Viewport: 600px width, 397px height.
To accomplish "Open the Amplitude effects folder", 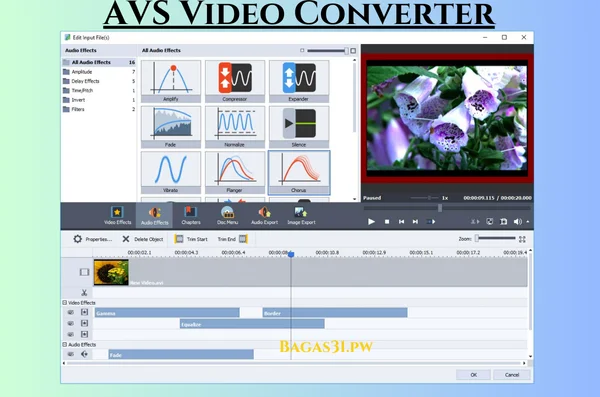I will pyautogui.click(x=99, y=72).
